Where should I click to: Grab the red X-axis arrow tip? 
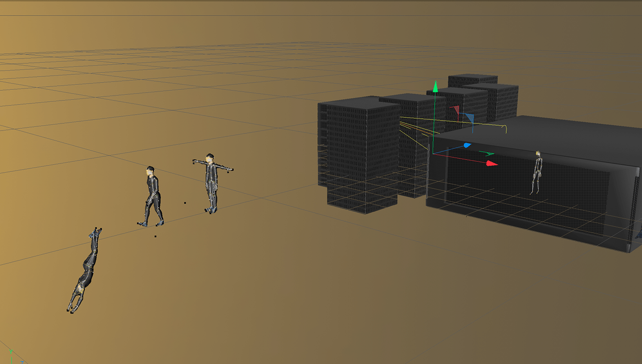pos(492,163)
